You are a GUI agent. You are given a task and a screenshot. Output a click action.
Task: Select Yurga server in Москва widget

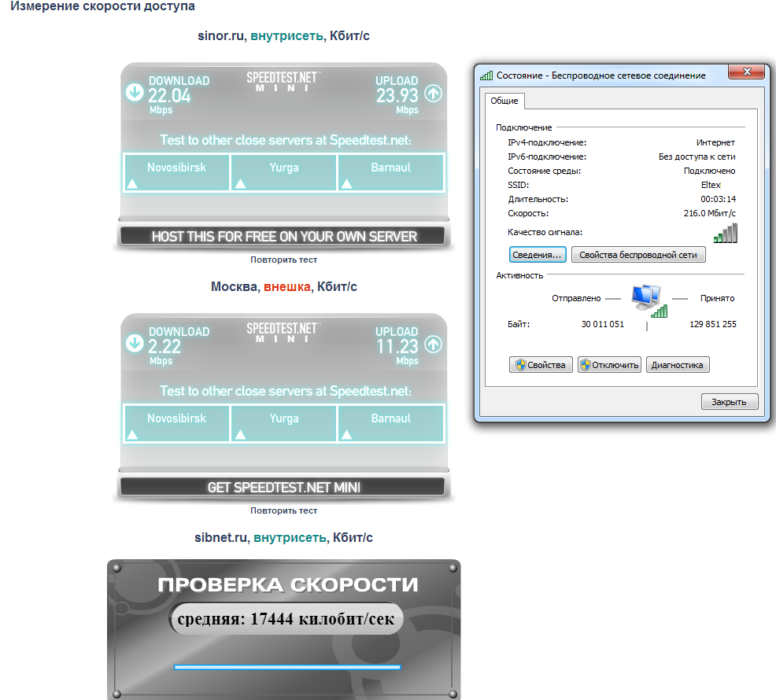click(x=283, y=423)
